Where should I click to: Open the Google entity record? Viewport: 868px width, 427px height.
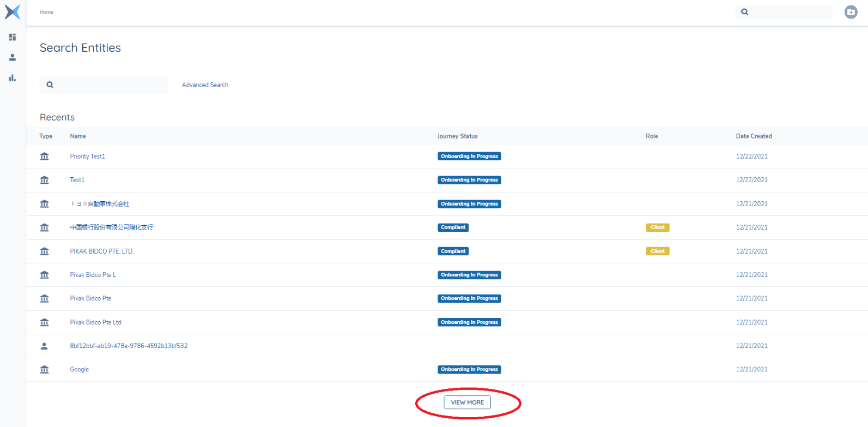click(x=79, y=370)
